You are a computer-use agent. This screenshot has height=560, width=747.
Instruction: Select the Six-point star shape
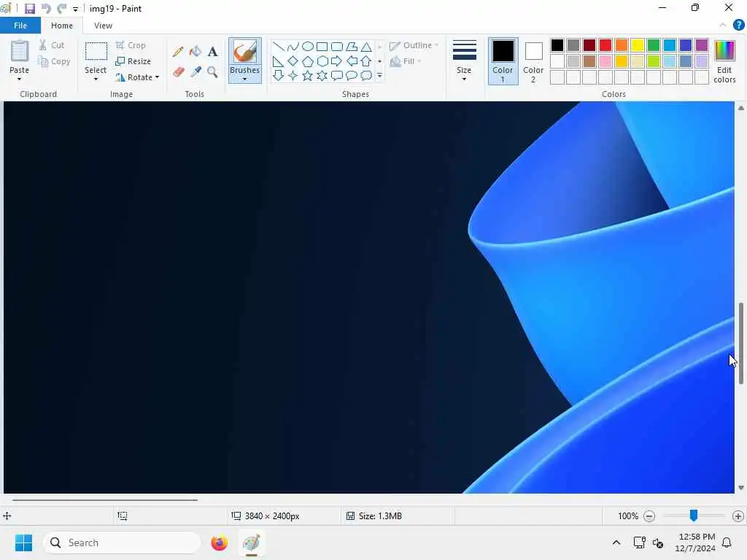322,75
